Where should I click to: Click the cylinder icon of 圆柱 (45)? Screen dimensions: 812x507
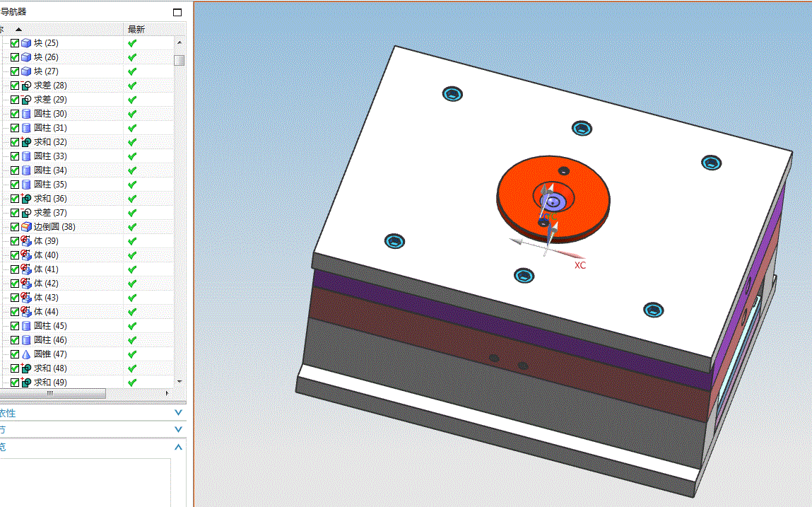pos(26,325)
